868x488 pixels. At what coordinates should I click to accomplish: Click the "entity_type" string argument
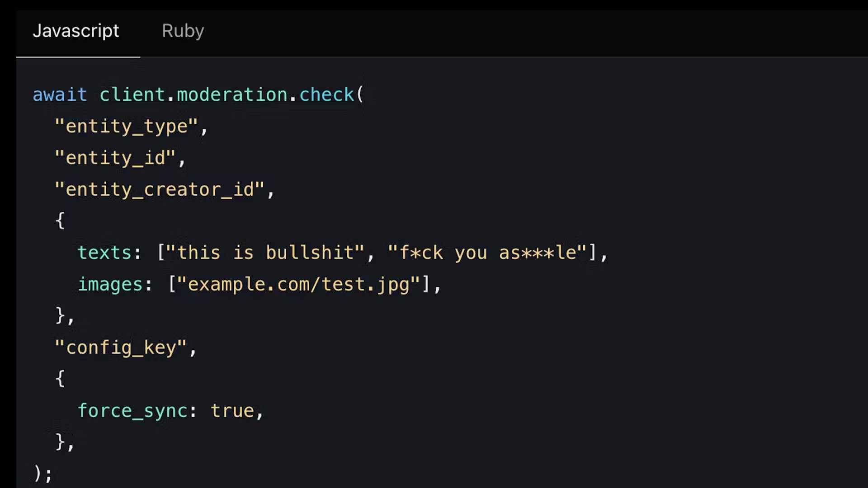[126, 127]
